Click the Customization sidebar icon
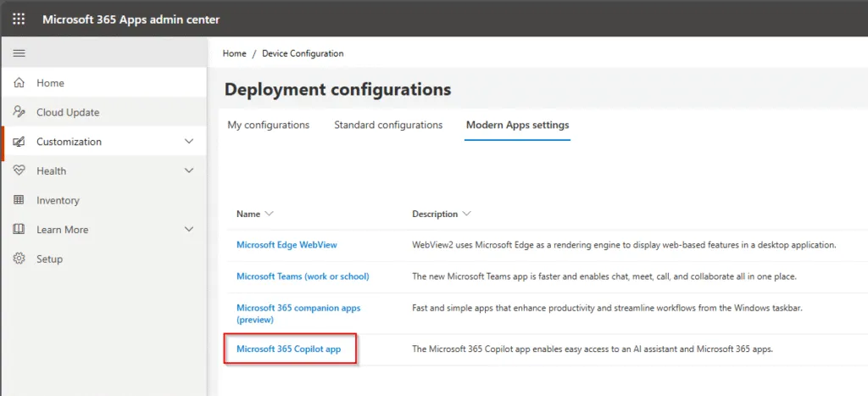The width and height of the screenshot is (868, 396). tap(19, 142)
